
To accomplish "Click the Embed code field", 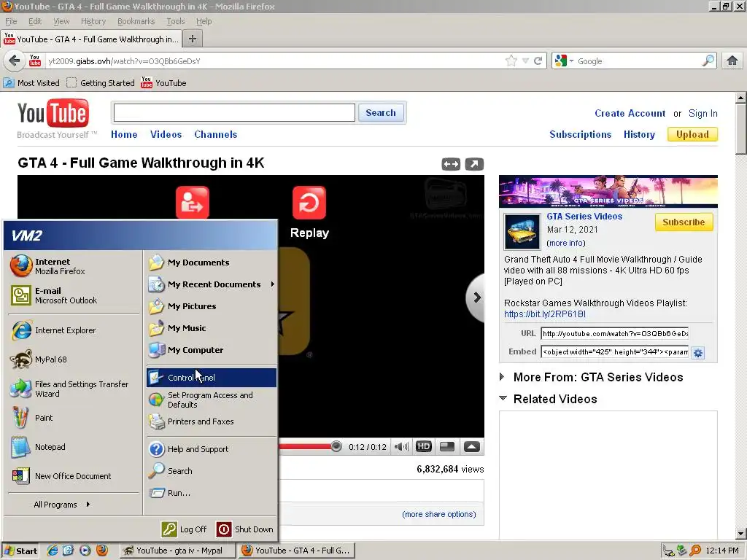I will 614,352.
